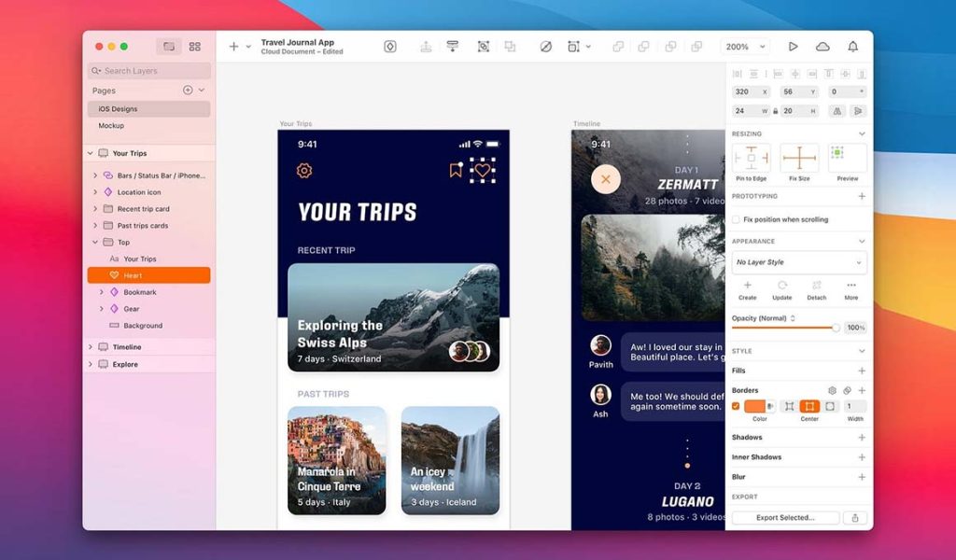Expand the Recent trip card group

tap(95, 209)
